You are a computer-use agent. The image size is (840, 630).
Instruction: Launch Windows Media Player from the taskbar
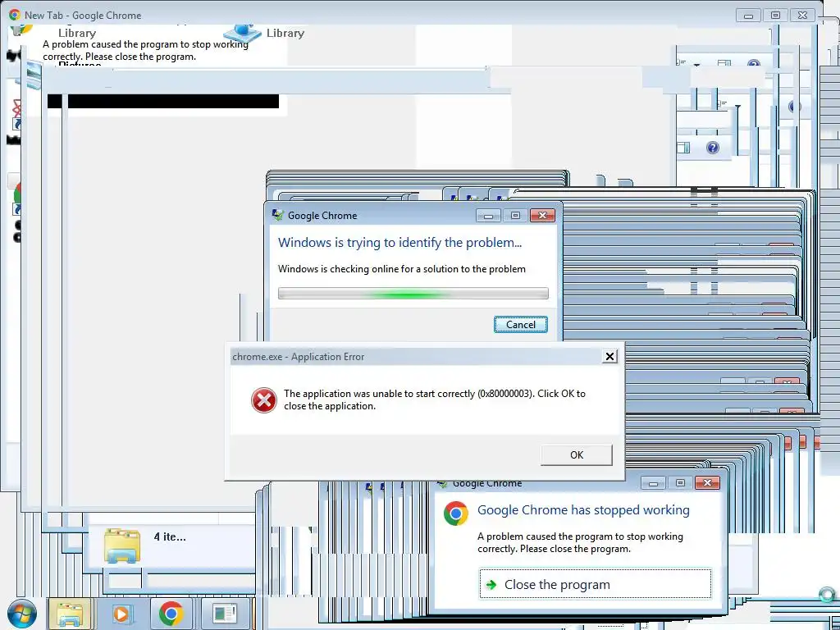click(121, 614)
